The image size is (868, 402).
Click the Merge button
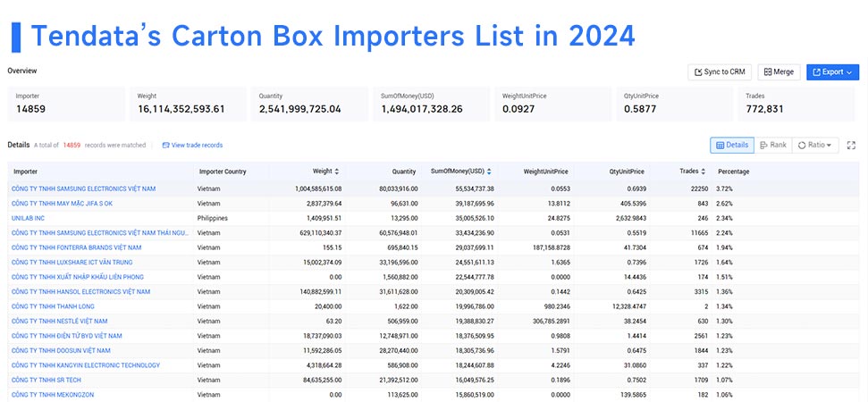(779, 71)
